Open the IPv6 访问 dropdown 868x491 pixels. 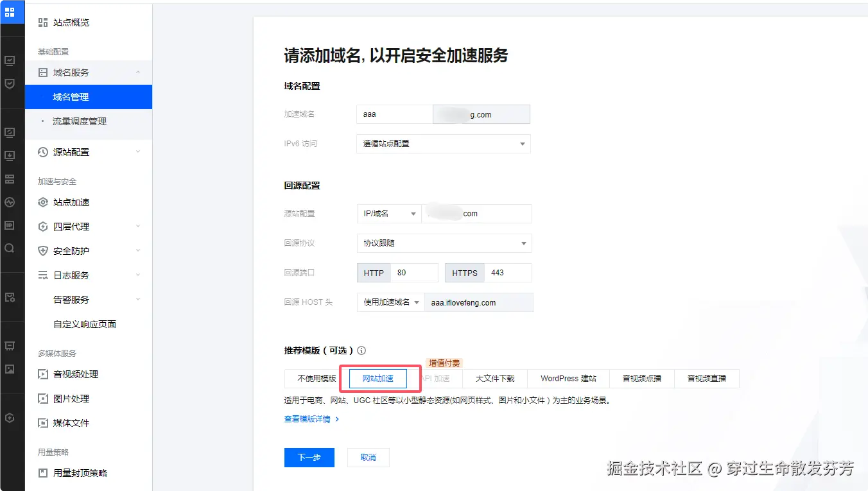point(443,143)
